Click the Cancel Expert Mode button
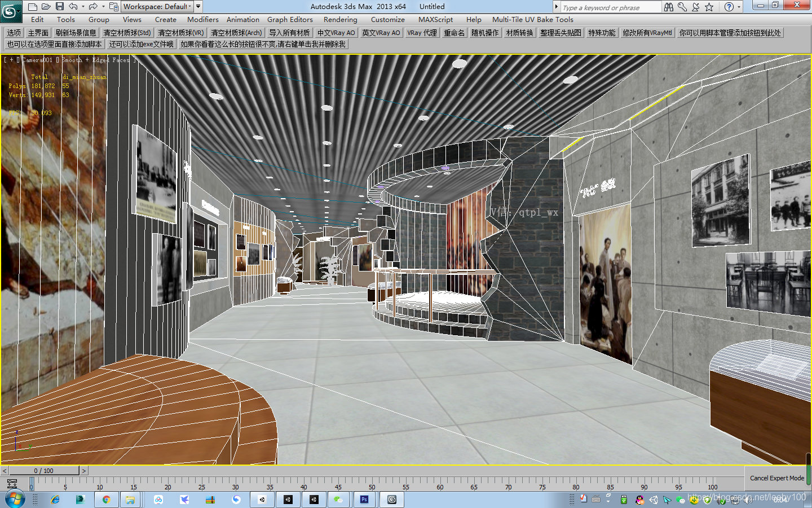The image size is (812, 508). click(776, 478)
